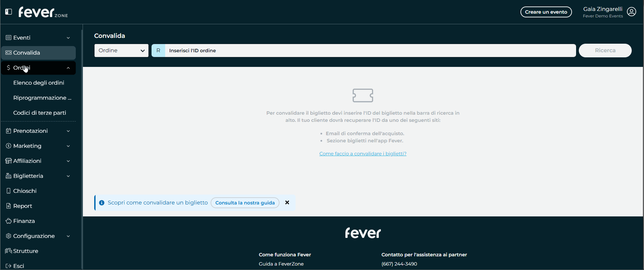Open Guida a FeverZone footer link
Viewport: 644px width, 270px height.
point(281,264)
